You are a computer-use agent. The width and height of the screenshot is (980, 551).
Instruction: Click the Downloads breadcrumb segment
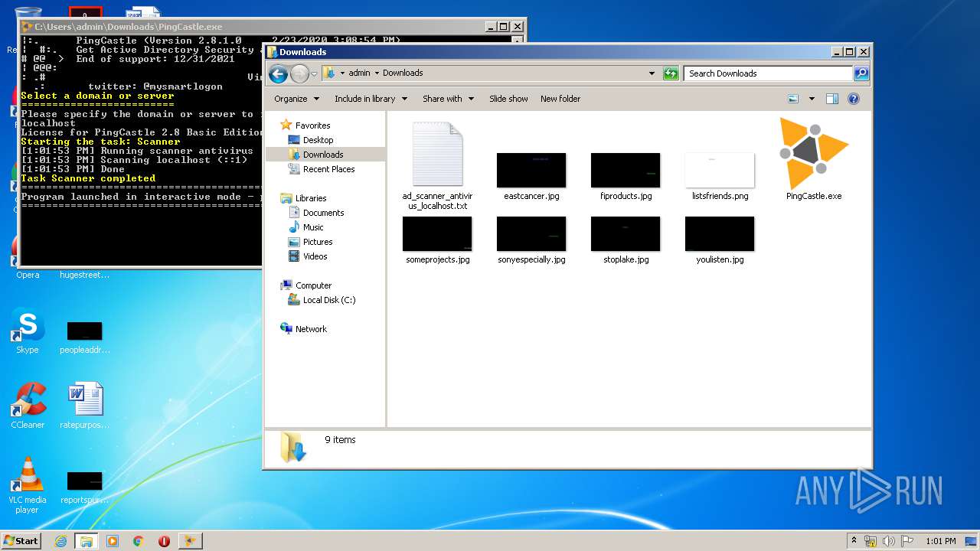403,73
